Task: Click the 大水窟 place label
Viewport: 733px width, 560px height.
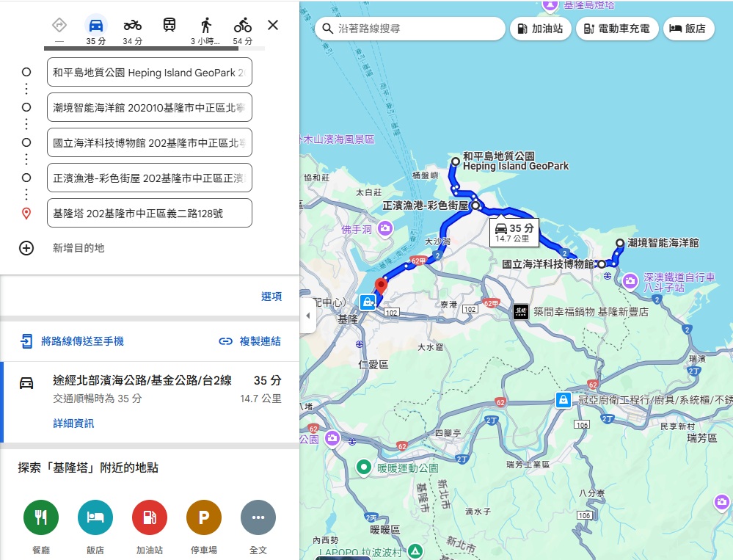Action: 430,347
